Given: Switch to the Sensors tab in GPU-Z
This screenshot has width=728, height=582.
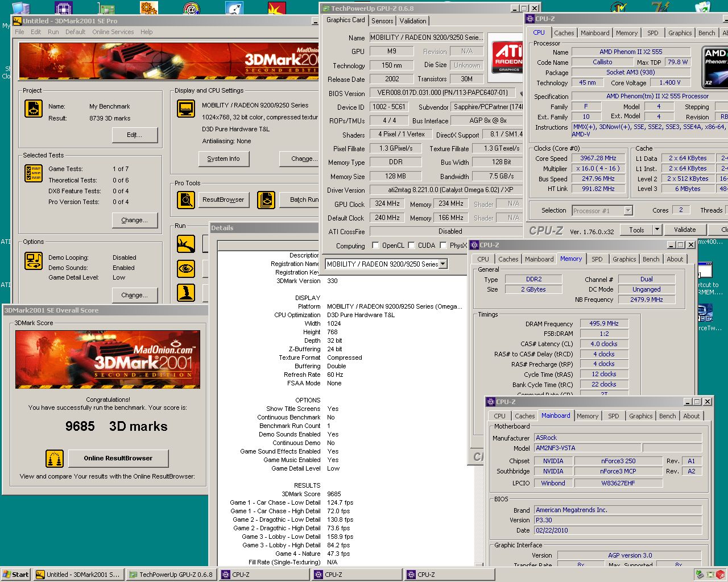Looking at the screenshot, I should click(x=382, y=21).
